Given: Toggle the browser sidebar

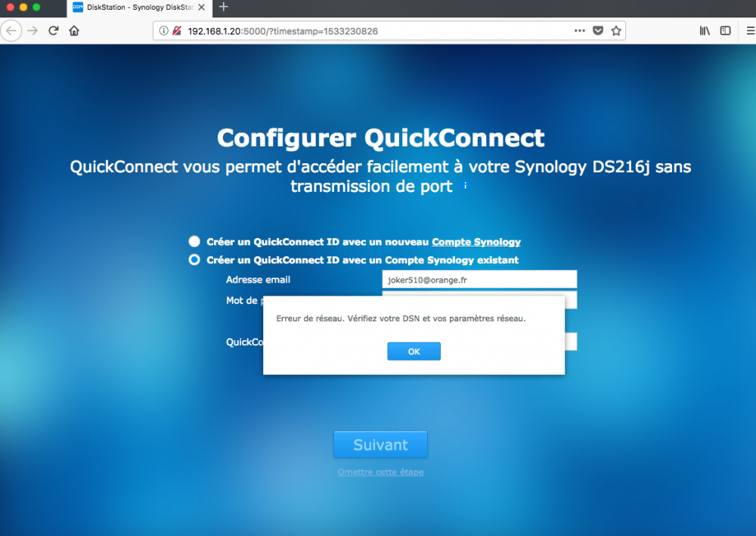Looking at the screenshot, I should [x=725, y=31].
